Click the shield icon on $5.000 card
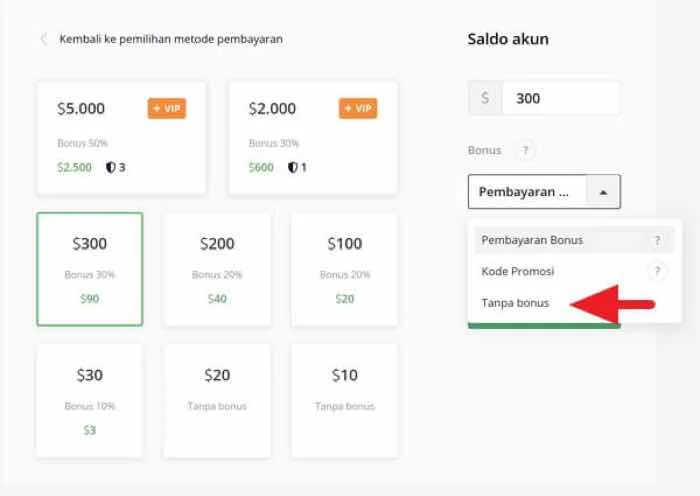This screenshot has width=700, height=496. [112, 167]
